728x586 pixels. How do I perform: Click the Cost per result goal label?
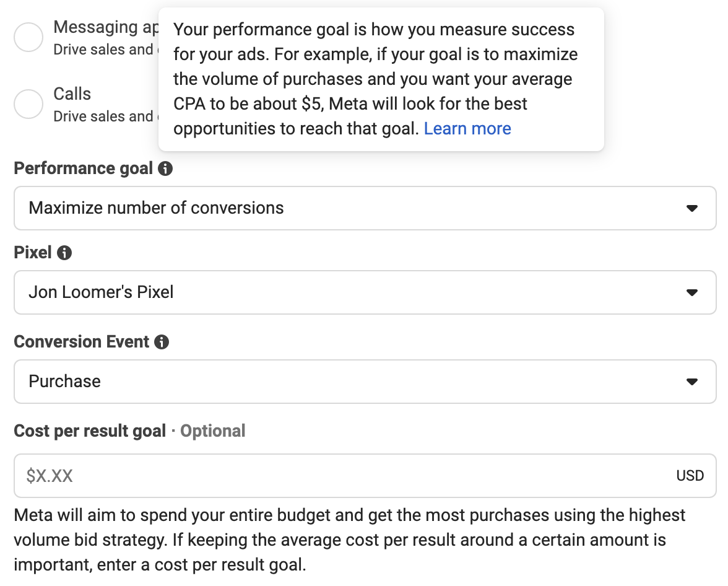pyautogui.click(x=90, y=431)
